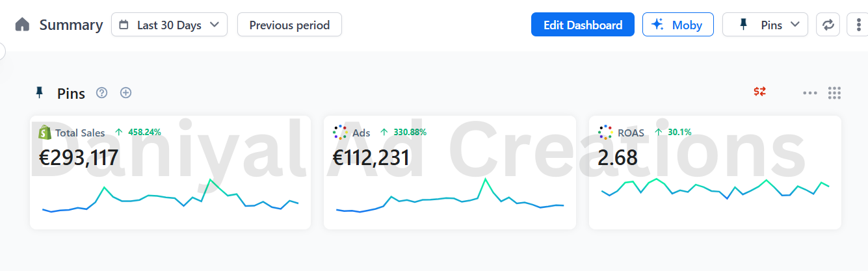Open the horizontal three-dot section menu

(x=809, y=93)
